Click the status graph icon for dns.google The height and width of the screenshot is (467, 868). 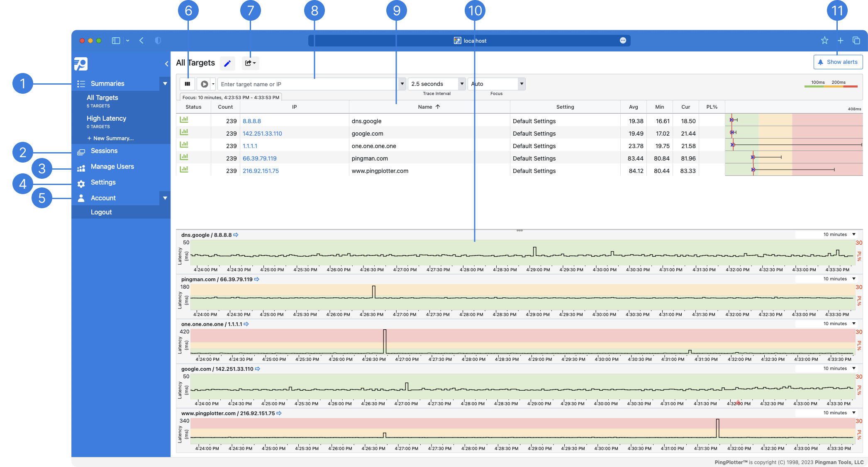(x=184, y=120)
